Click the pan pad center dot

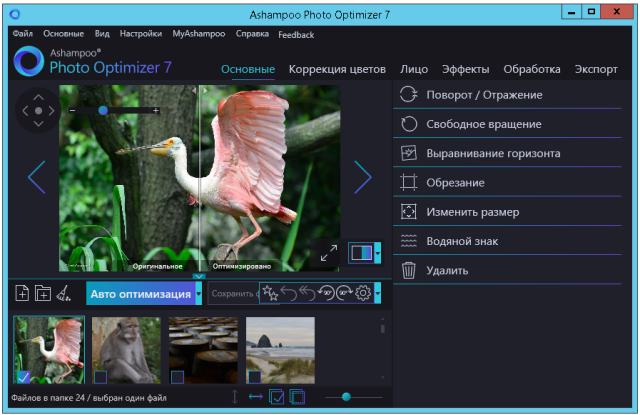(38, 111)
